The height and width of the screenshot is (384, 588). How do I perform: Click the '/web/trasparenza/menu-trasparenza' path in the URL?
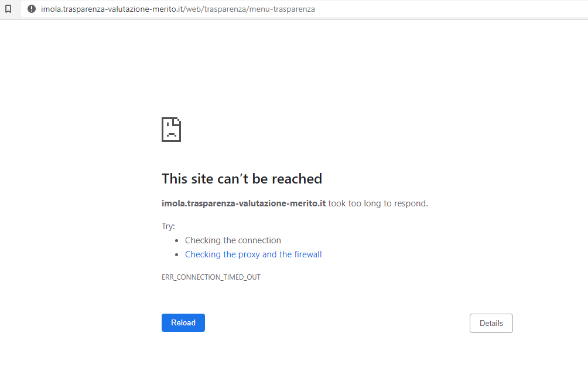250,9
